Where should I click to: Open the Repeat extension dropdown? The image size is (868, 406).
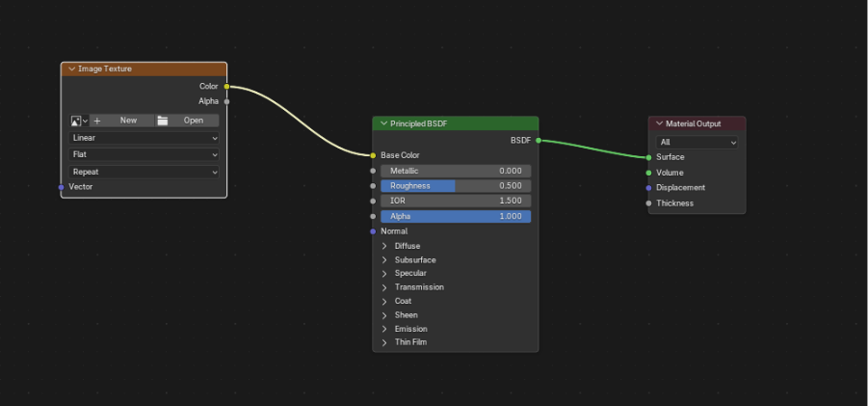[144, 172]
